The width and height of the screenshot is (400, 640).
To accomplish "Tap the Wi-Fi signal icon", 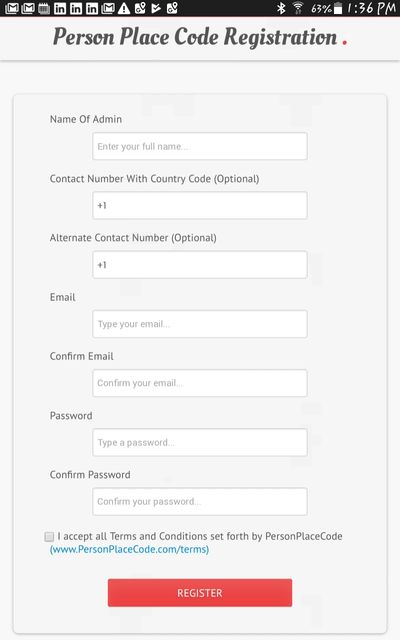I will (x=298, y=8).
